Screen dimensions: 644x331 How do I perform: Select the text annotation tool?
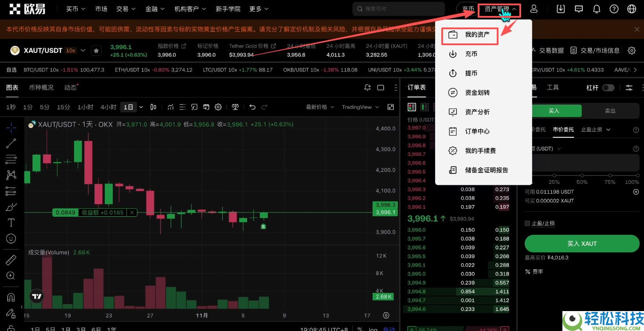[11, 222]
